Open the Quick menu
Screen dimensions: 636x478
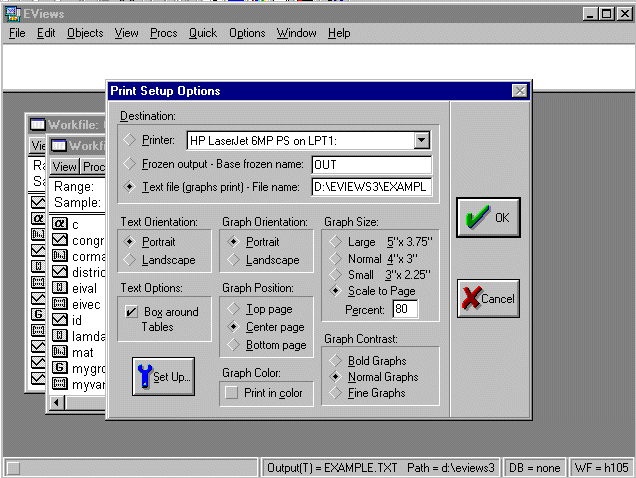202,33
